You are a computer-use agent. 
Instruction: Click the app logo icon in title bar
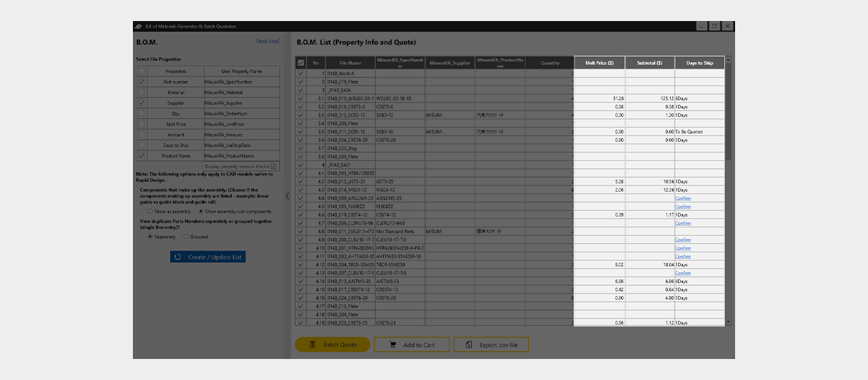(139, 26)
